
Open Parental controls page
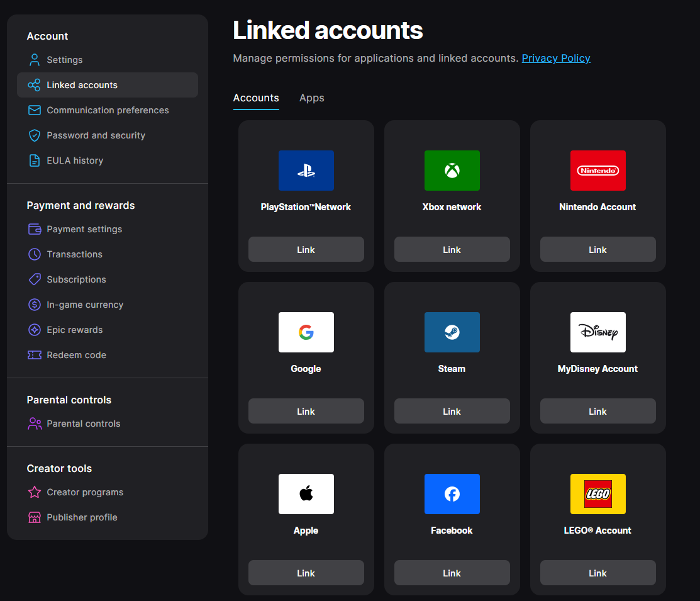pyautogui.click(x=83, y=424)
